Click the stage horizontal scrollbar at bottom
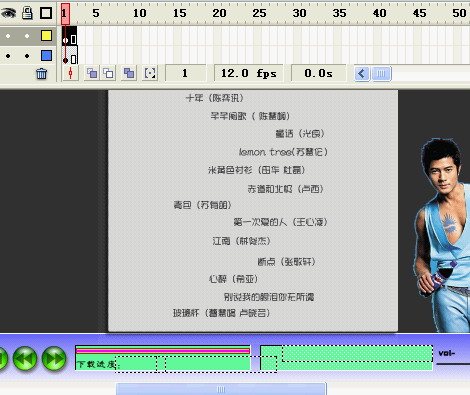This screenshot has width=470, height=395. [221, 389]
